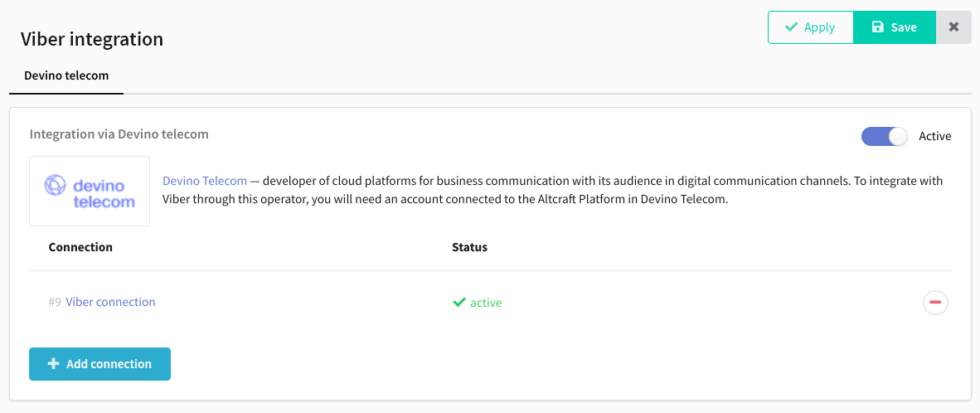Add a new connection

pyautogui.click(x=100, y=363)
